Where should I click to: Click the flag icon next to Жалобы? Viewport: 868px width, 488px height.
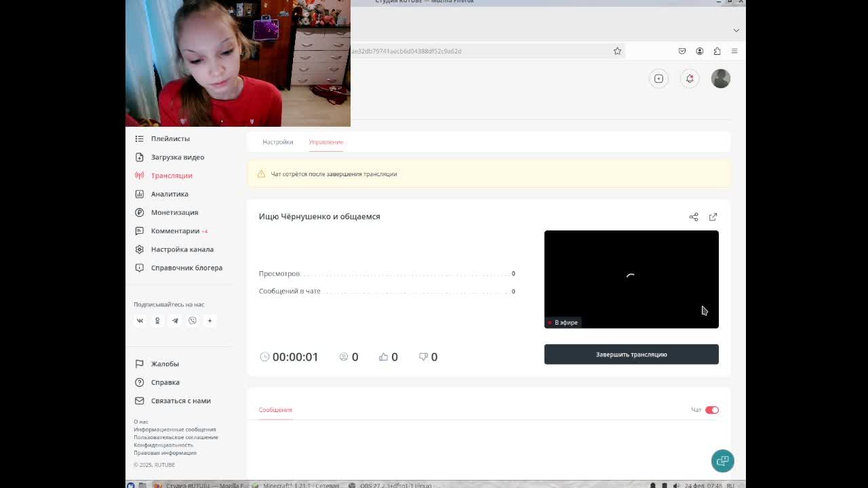click(x=139, y=364)
